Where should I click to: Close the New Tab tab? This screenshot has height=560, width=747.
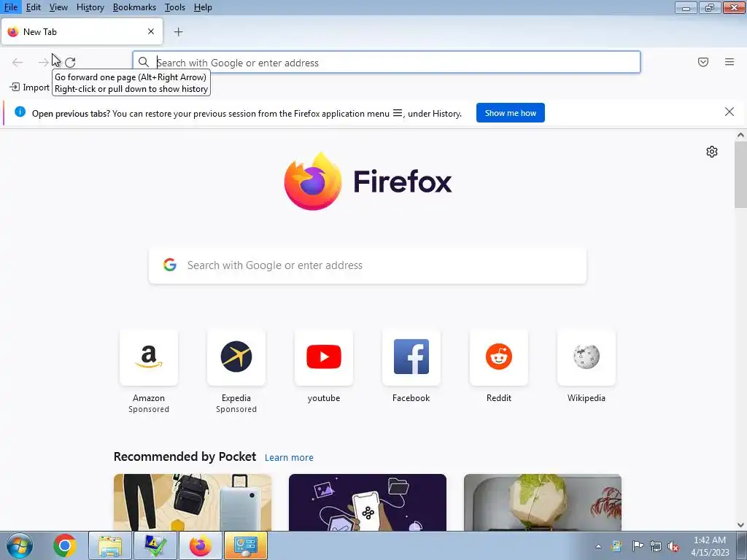151,31
